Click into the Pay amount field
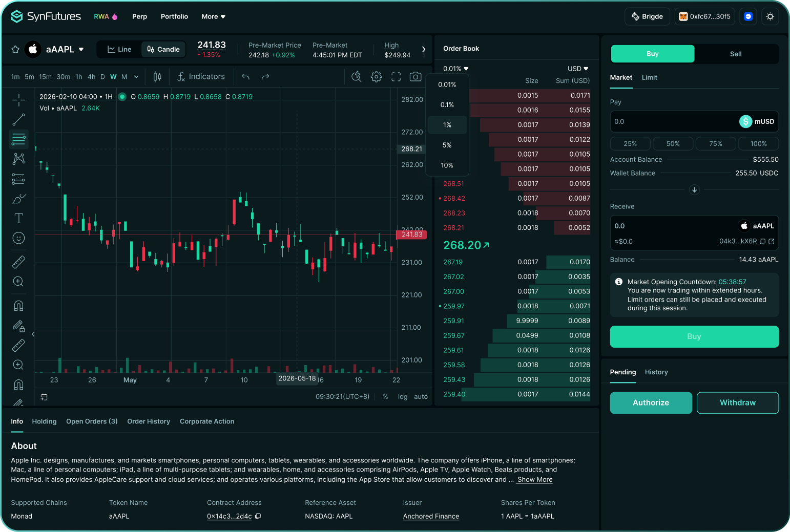 (694, 121)
